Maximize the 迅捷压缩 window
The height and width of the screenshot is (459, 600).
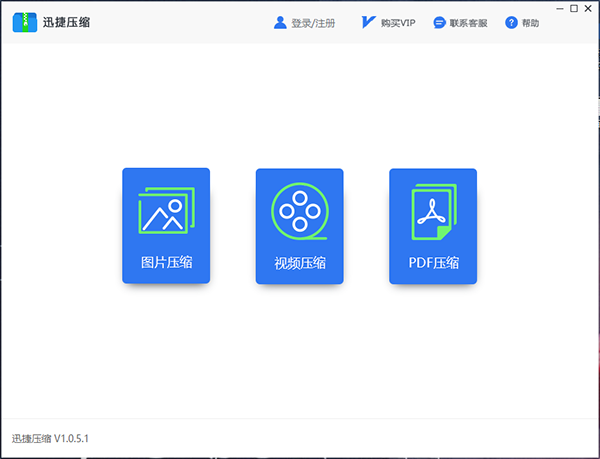574,9
